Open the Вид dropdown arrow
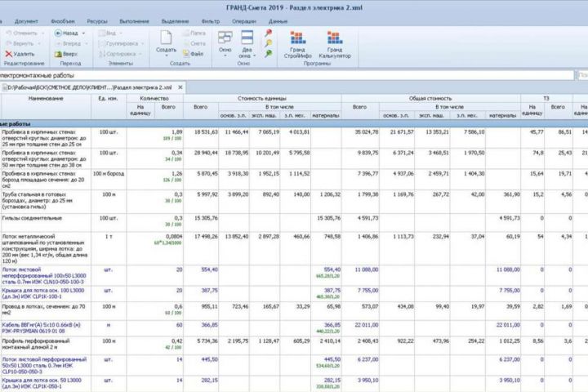Viewport: 588px width, 392px height. 120,33
